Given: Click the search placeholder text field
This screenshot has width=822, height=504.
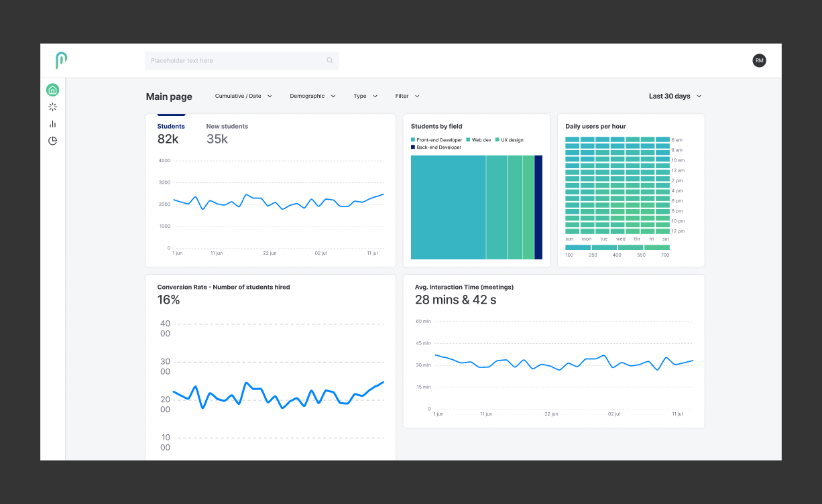Looking at the screenshot, I should coord(235,60).
